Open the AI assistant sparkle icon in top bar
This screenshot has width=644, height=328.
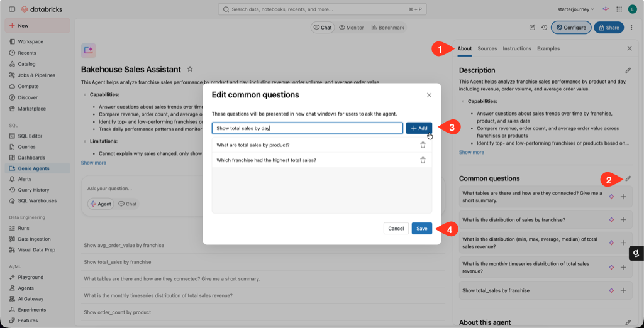coord(606,9)
